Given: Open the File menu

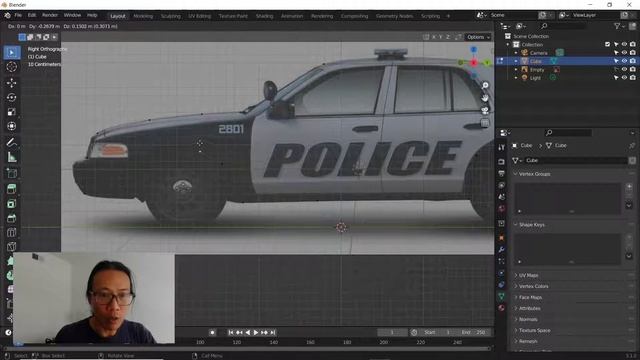Looking at the screenshot, I should point(18,15).
